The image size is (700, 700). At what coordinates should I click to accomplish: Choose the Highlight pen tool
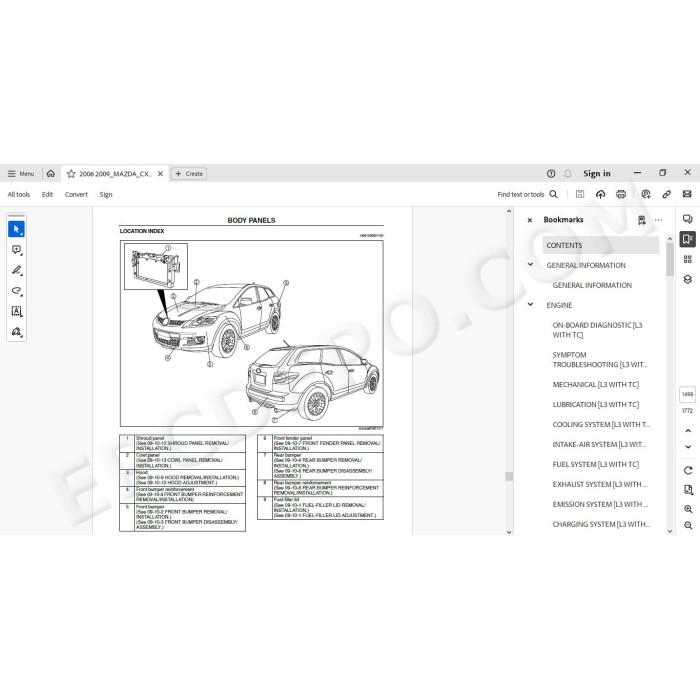coord(17,271)
